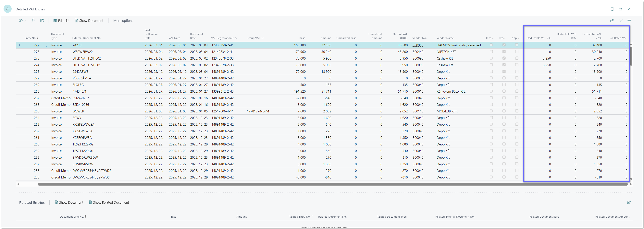Open entry number 277 link
The image size is (644, 229).
click(36, 45)
